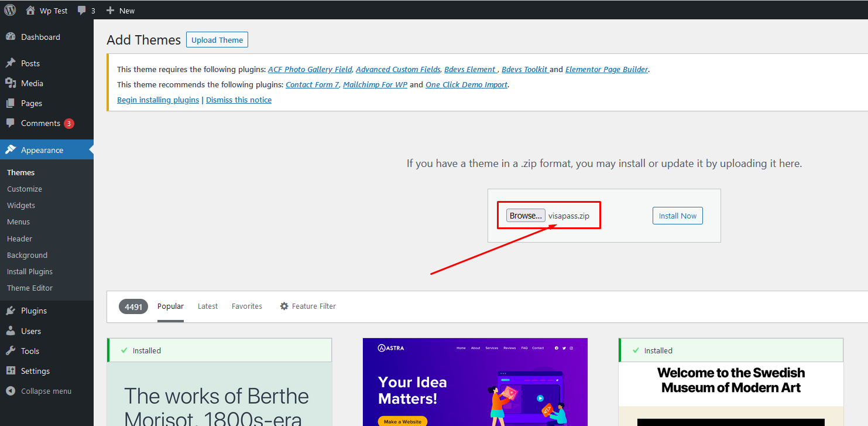The width and height of the screenshot is (868, 426).
Task: Open Header submenu item
Action: 19,238
